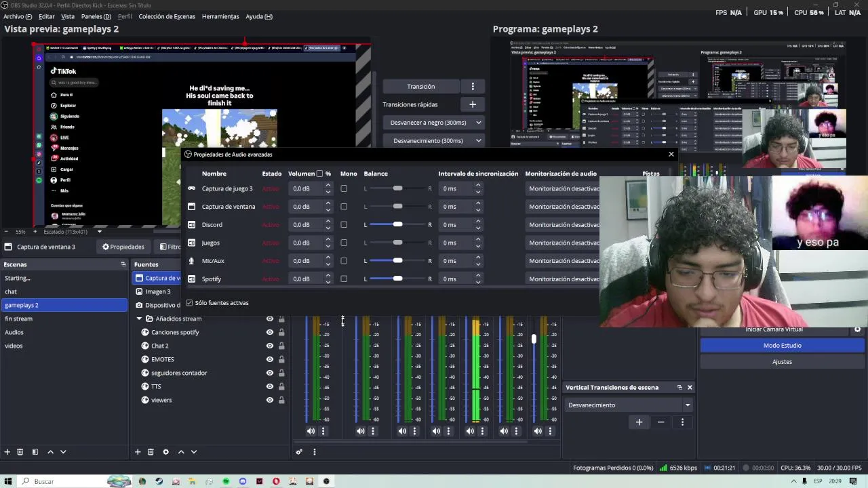Toggle visibility of seguidores contador source

pos(270,373)
